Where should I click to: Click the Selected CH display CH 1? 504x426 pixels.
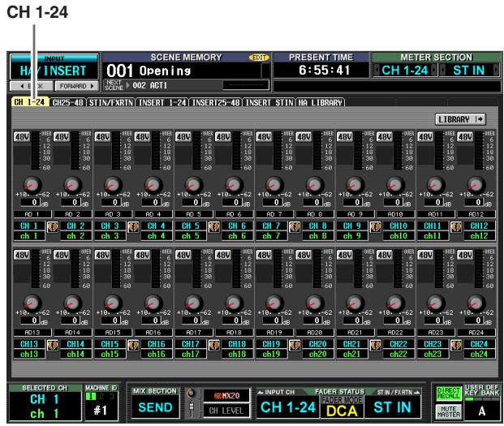[x=45, y=407]
